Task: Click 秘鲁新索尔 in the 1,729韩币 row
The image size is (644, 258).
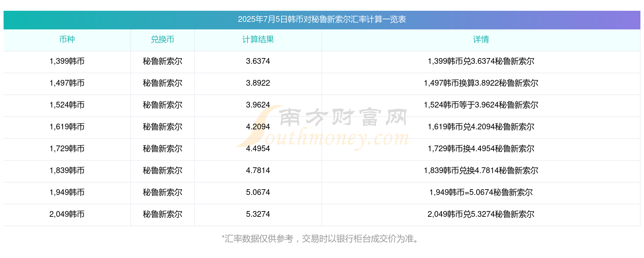Action: coord(162,149)
